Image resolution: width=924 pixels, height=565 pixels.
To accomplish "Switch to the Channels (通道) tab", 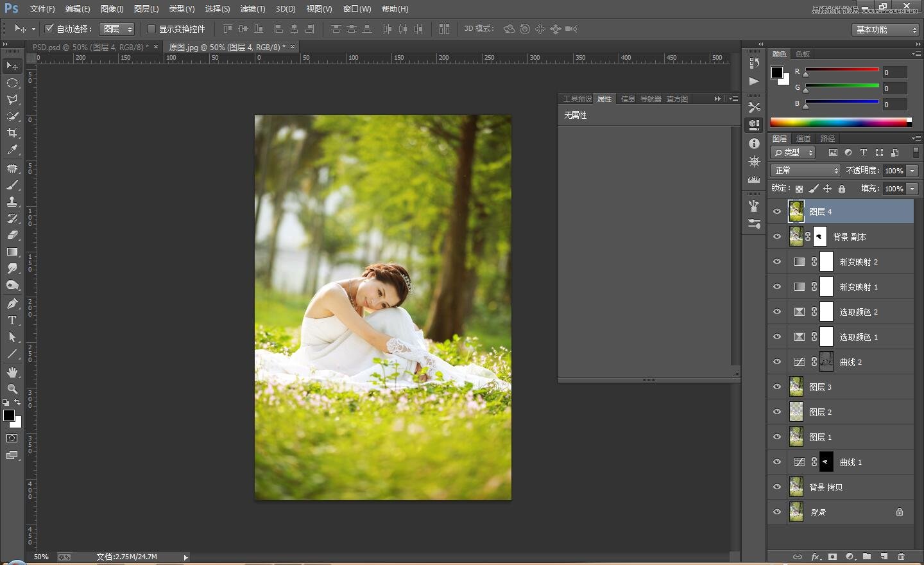I will point(803,139).
